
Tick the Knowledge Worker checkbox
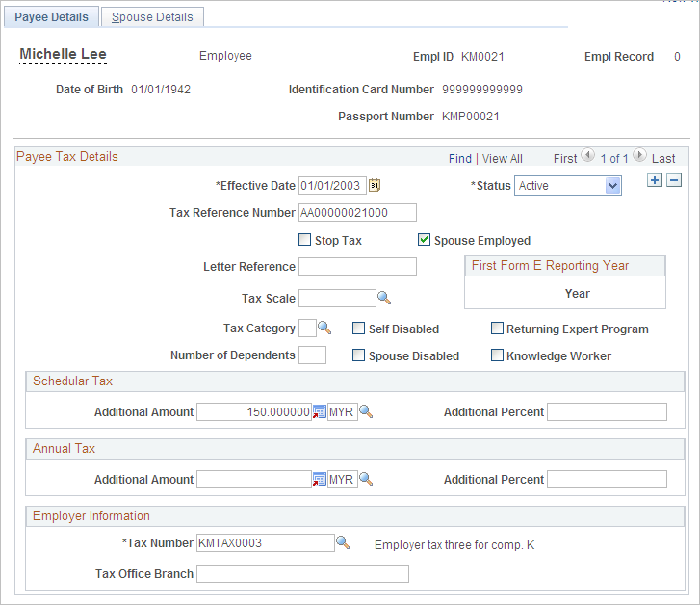tap(497, 355)
